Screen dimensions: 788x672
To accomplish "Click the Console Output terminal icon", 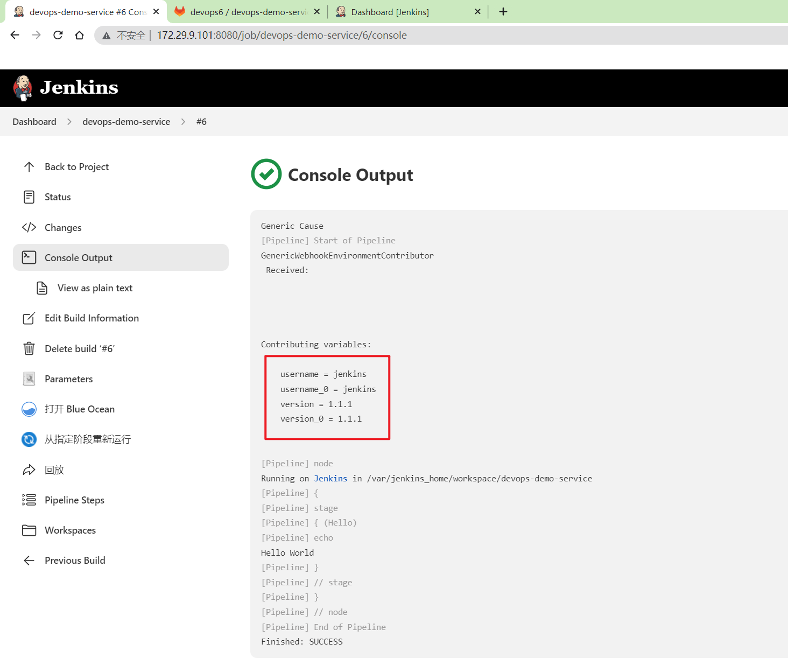I will [x=29, y=257].
